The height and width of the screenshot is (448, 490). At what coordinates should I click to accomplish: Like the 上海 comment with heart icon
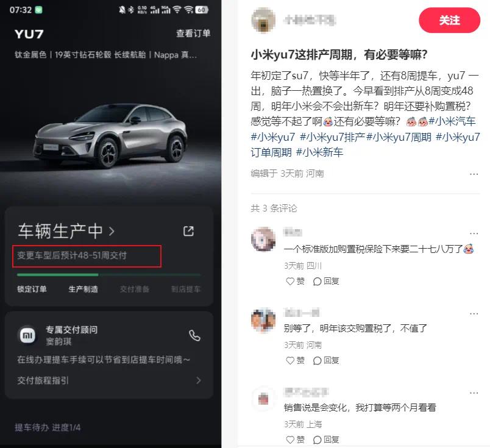295,439
